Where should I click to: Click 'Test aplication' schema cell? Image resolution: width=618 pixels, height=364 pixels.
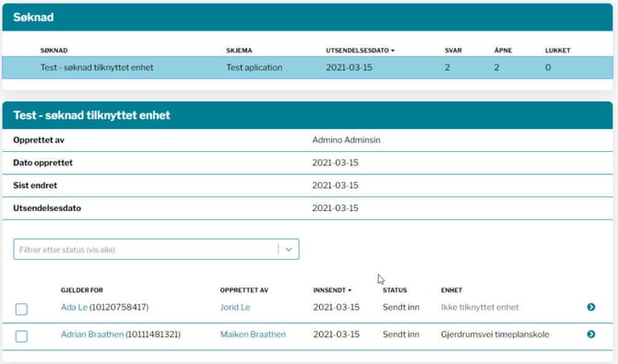255,67
